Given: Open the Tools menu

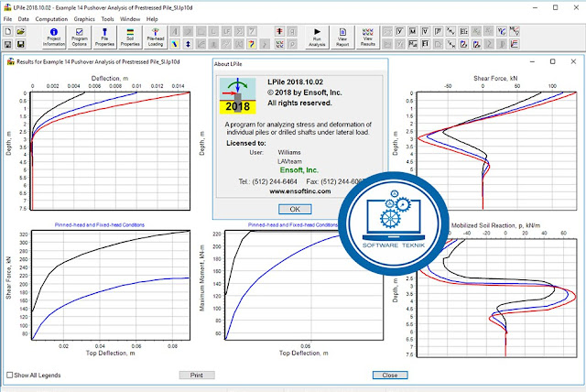Looking at the screenshot, I should [107, 19].
